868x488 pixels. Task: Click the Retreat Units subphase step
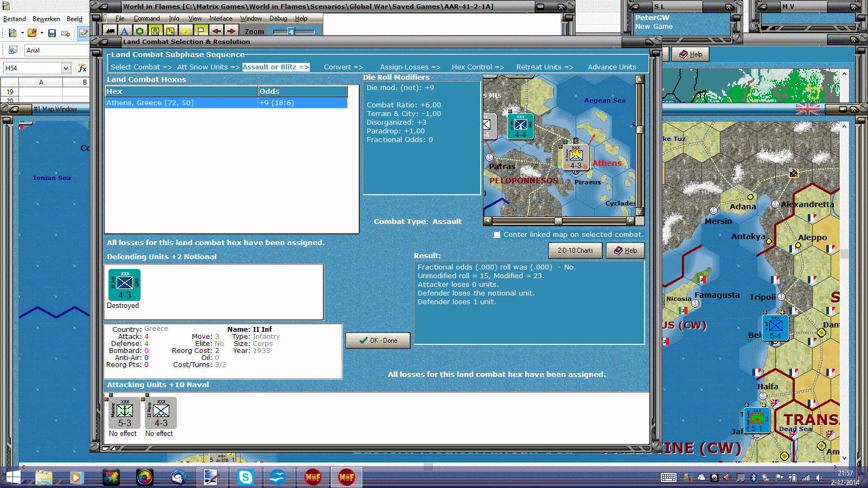(545, 67)
